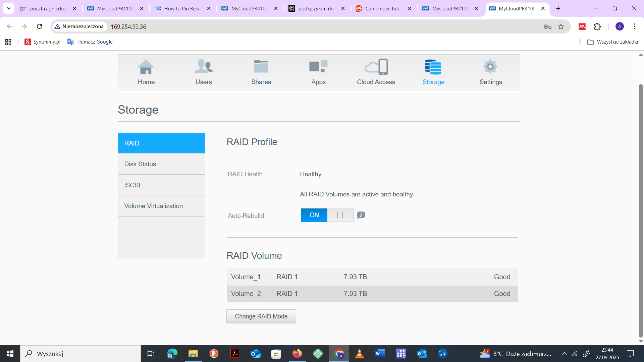Open the Windows Start menu
This screenshot has height=362, width=644.
[x=10, y=354]
